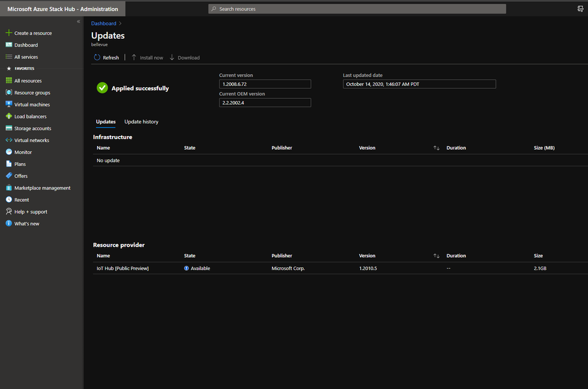Viewport: 588px width, 389px height.
Task: Open the Marketplace management icon
Action: tap(9, 188)
